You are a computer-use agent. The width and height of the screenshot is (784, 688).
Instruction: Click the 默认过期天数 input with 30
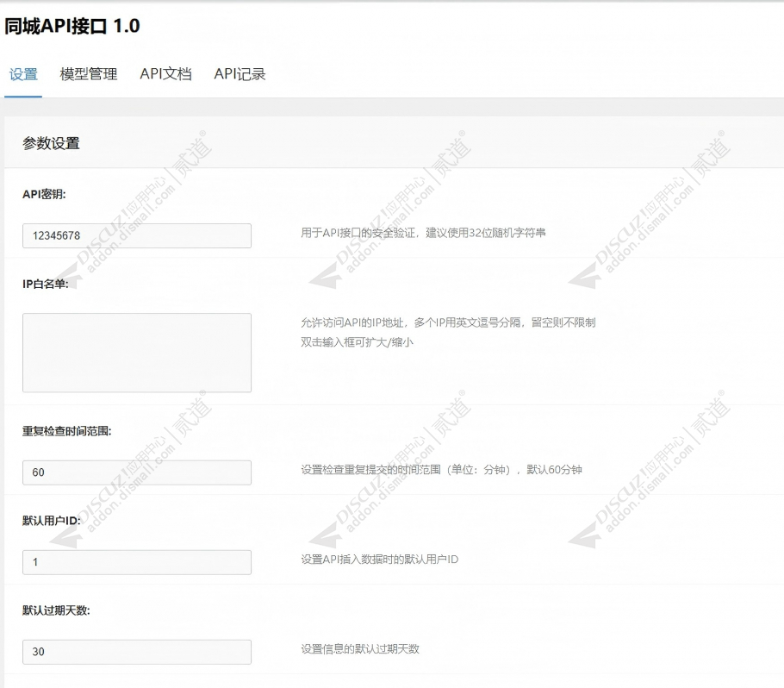click(137, 652)
